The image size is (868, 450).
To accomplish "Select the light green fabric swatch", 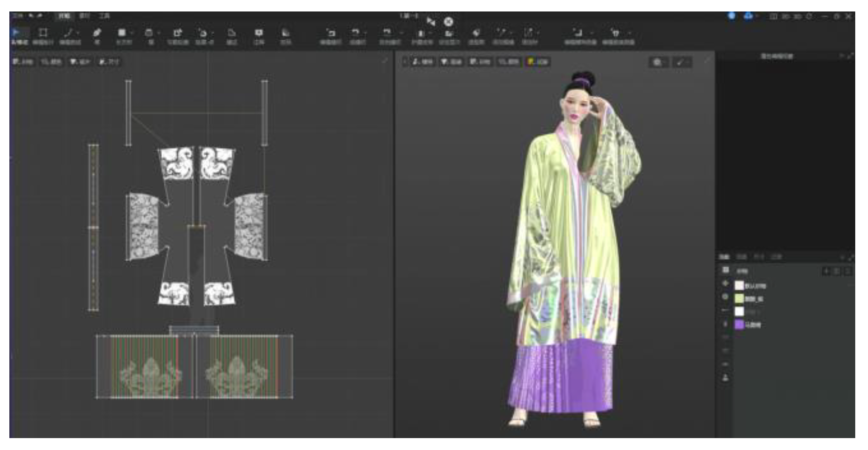I will (740, 299).
